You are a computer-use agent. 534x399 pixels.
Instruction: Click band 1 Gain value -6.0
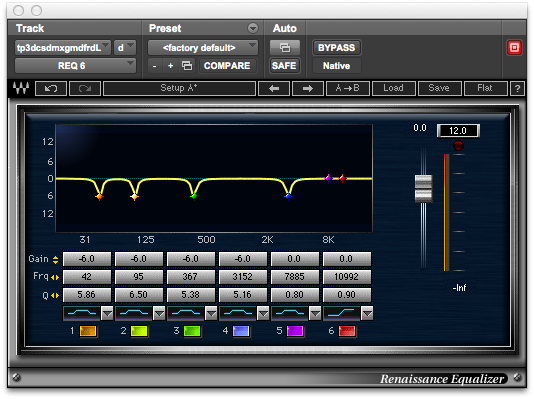[x=87, y=259]
